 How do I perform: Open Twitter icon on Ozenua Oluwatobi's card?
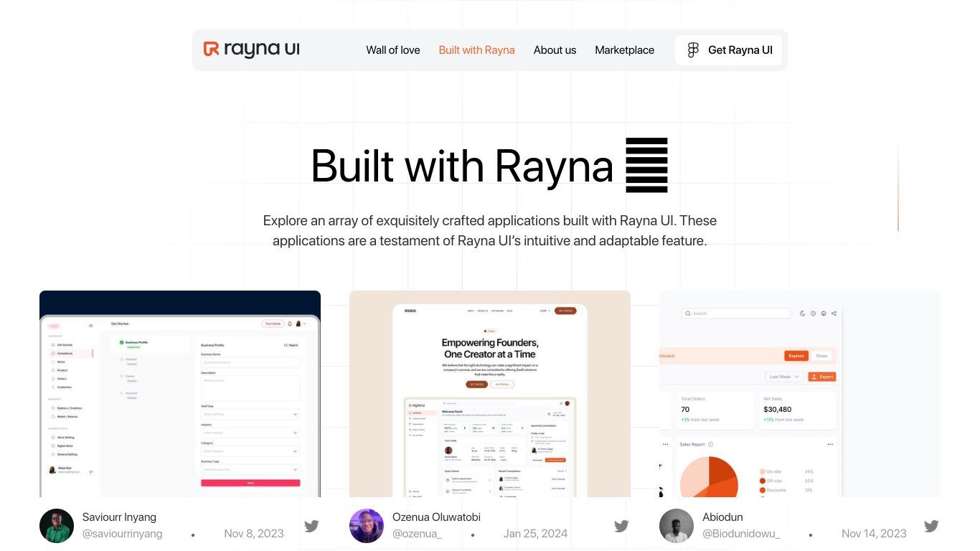click(621, 526)
